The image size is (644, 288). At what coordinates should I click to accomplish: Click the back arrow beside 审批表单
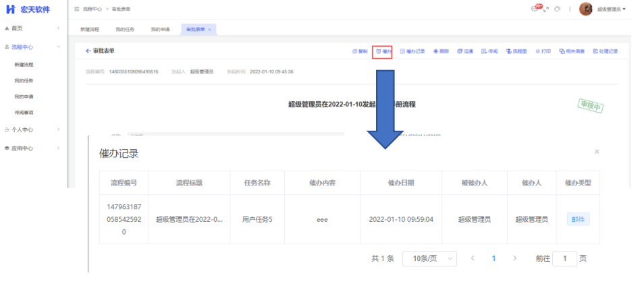[88, 51]
